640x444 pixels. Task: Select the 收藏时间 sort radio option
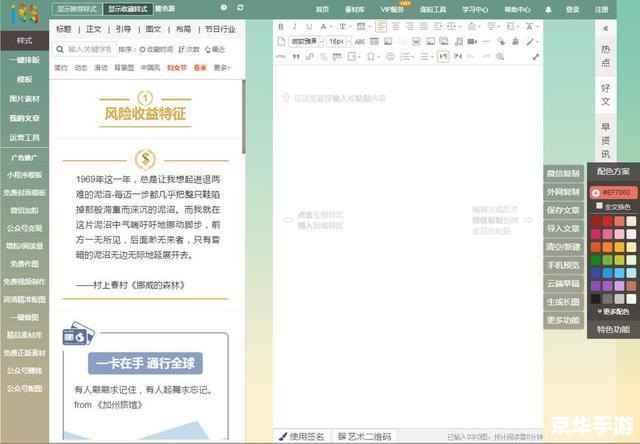click(156, 49)
